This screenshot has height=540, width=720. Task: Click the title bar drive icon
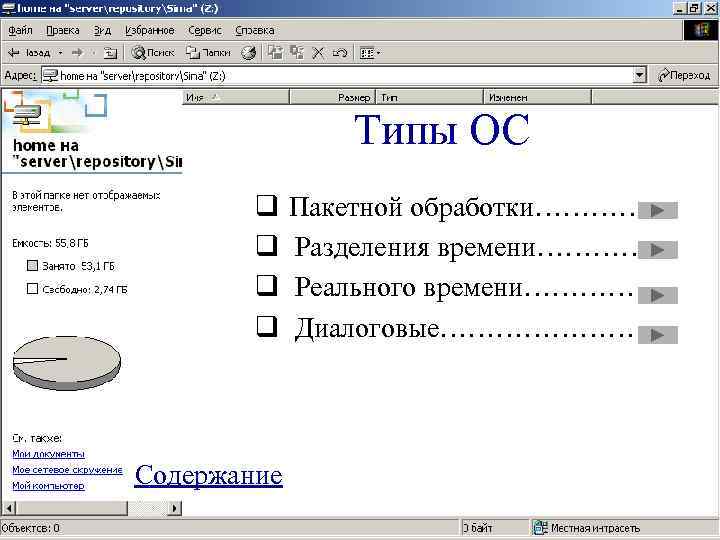[8, 8]
